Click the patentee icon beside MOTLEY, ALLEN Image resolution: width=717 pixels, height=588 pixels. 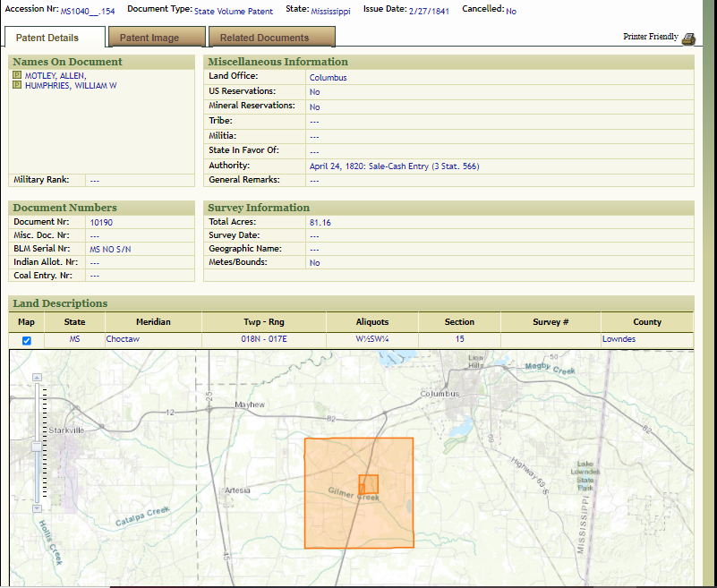pyautogui.click(x=17, y=76)
